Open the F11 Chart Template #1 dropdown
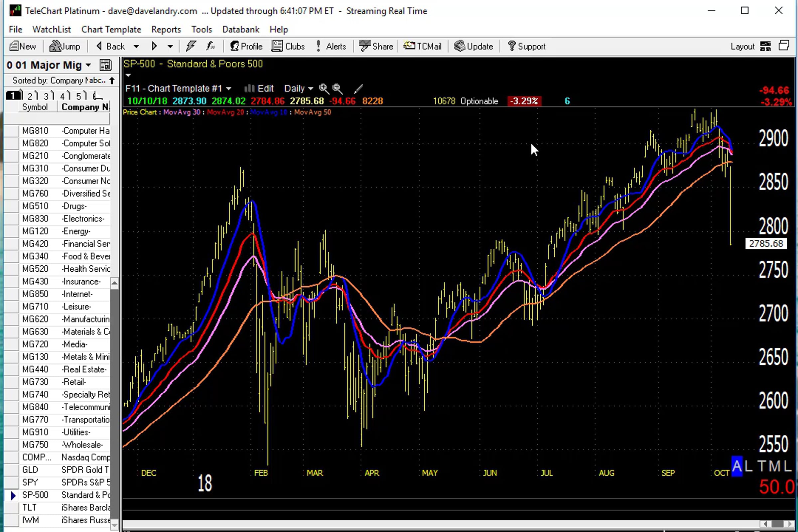 pyautogui.click(x=178, y=88)
